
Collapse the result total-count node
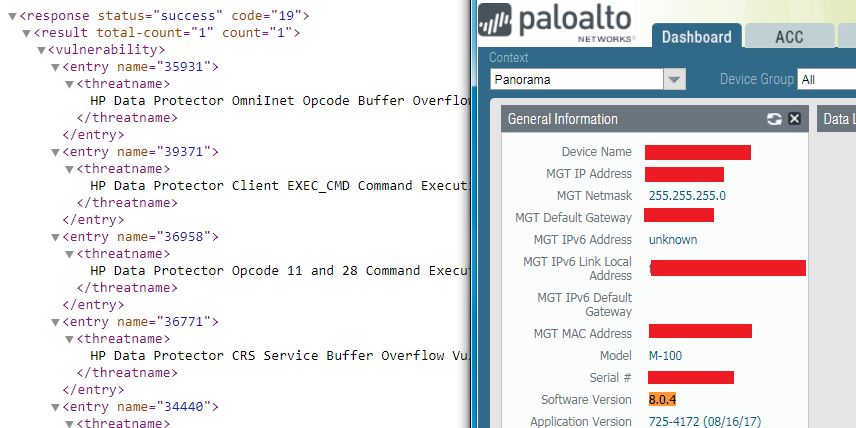click(x=26, y=33)
